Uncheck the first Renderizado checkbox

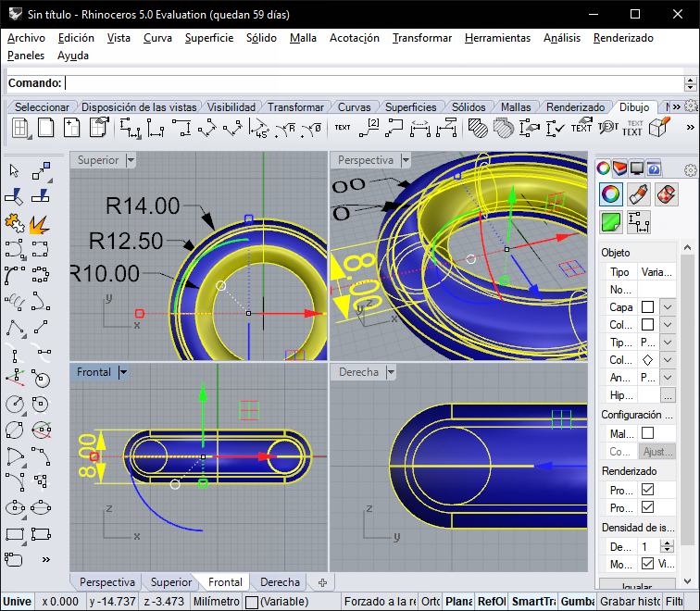[647, 489]
